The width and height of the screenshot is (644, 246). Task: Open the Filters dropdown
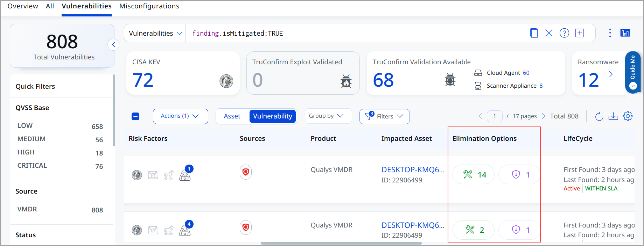pyautogui.click(x=384, y=116)
